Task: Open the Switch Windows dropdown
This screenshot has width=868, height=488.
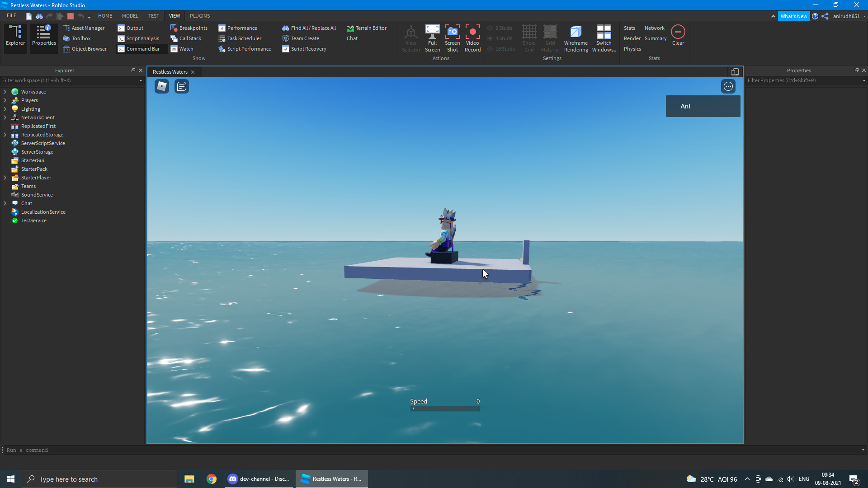Action: pos(604,38)
